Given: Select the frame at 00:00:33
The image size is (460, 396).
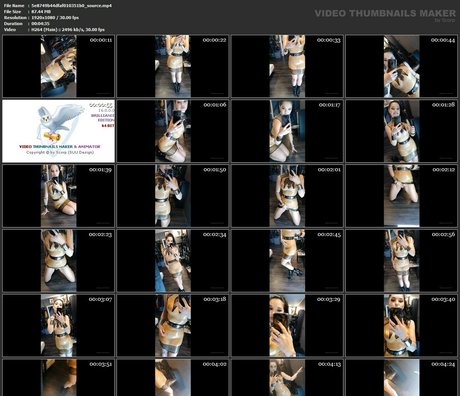Looking at the screenshot, I should tap(287, 66).
